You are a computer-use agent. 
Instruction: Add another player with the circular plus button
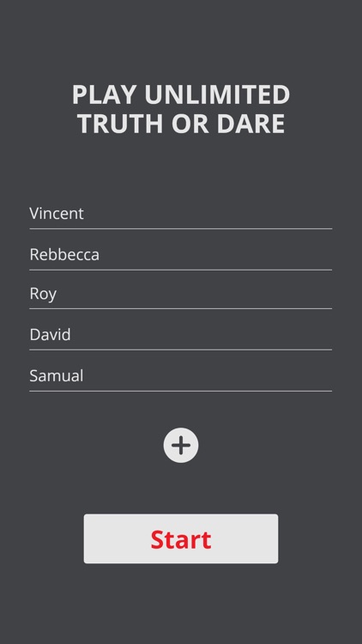point(181,445)
